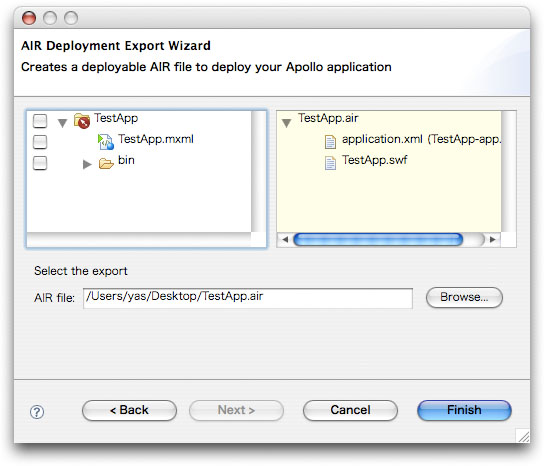Viewport: 544px width, 466px height.
Task: Expand the bin folder node
Action: point(87,164)
